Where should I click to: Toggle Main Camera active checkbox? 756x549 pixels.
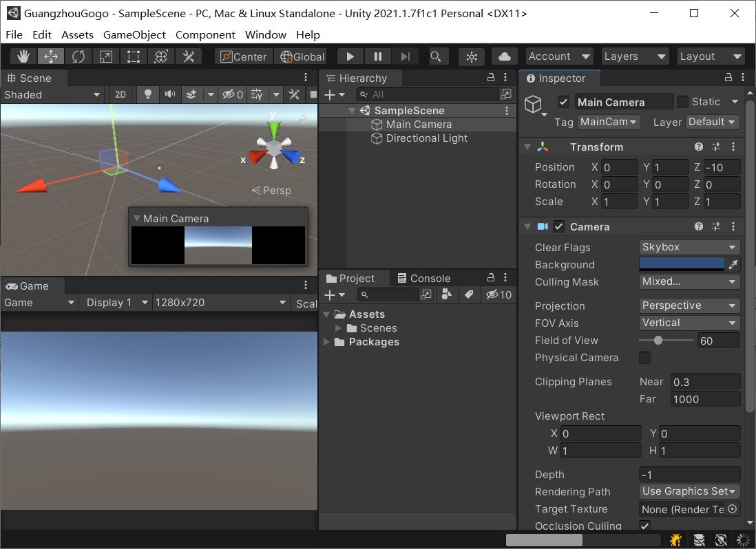pos(564,102)
